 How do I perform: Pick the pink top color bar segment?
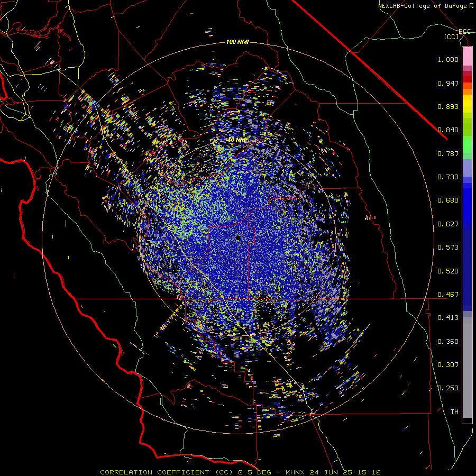[467, 57]
